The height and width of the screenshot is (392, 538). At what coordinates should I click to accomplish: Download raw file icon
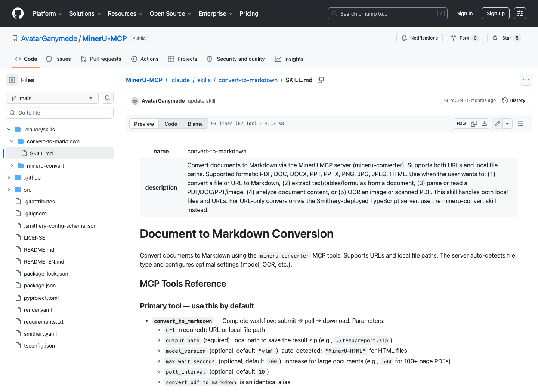click(484, 124)
